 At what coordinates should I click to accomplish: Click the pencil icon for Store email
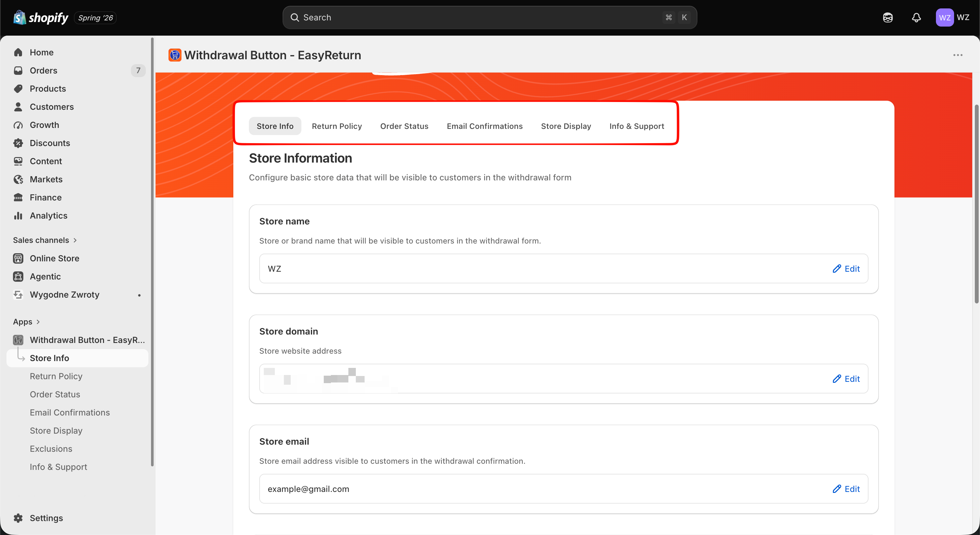coord(836,489)
